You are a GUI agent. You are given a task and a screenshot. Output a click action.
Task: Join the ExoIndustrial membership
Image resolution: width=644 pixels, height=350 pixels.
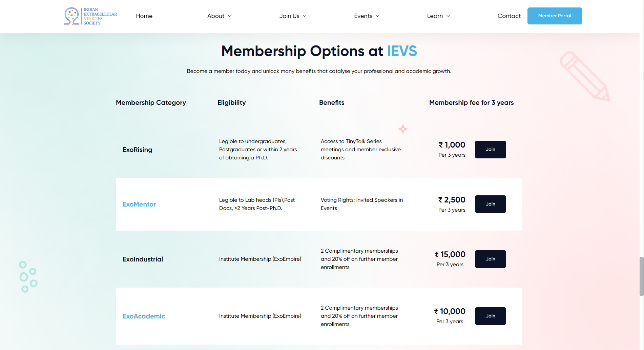pyautogui.click(x=490, y=259)
